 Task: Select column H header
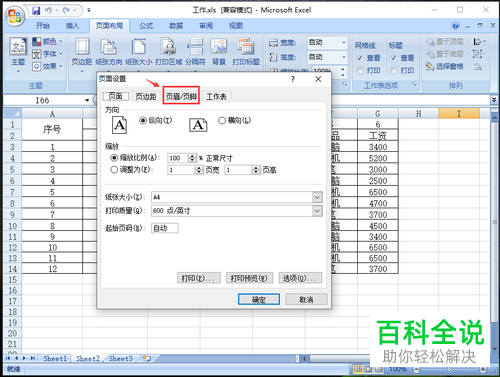tap(418, 114)
